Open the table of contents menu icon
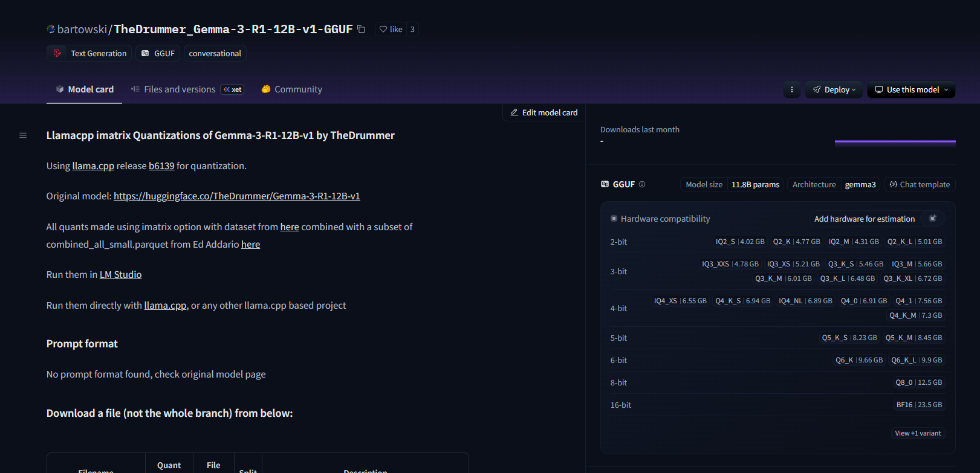The height and width of the screenshot is (473, 980). 23,135
